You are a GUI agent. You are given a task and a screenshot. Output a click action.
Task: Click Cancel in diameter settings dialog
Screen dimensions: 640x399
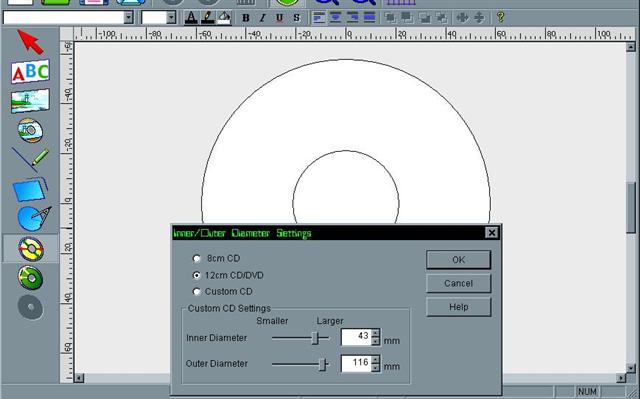[458, 284]
